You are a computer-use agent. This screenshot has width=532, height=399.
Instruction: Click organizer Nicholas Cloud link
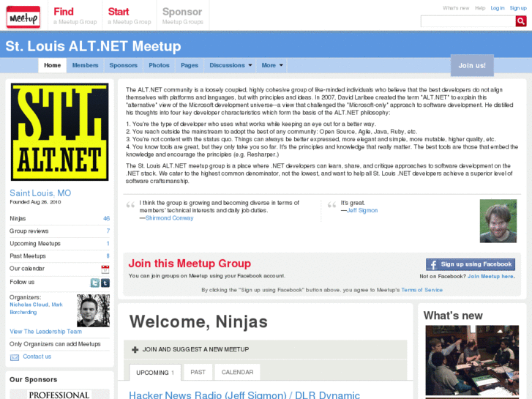coord(29,305)
